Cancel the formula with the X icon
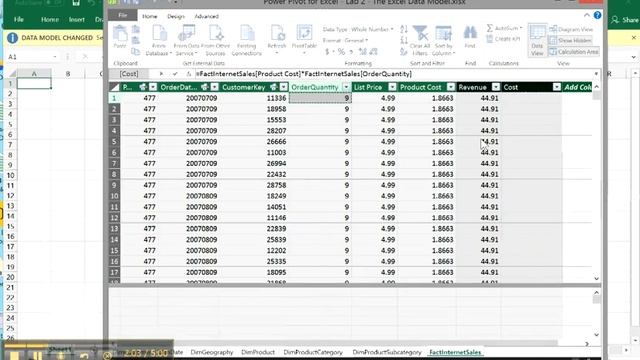 [161, 74]
